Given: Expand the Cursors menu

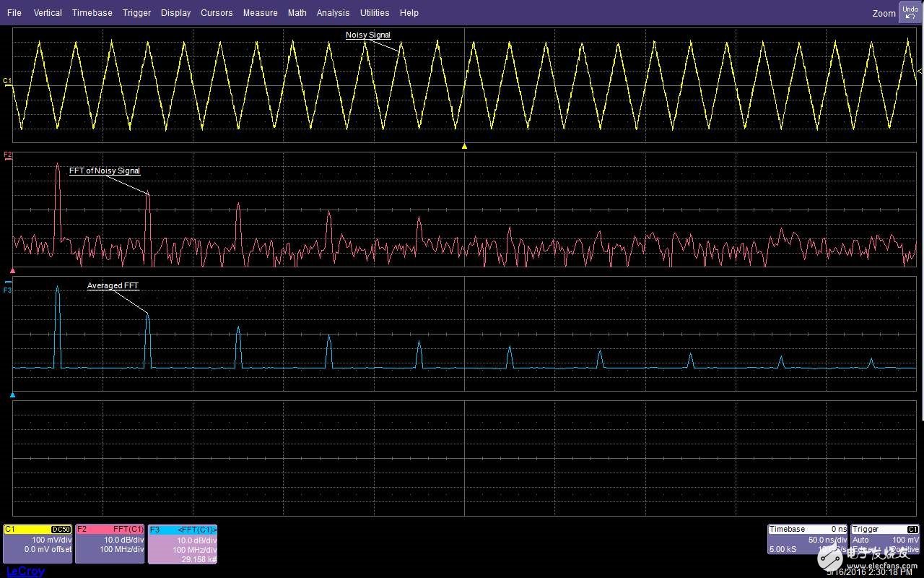Looking at the screenshot, I should (x=217, y=13).
